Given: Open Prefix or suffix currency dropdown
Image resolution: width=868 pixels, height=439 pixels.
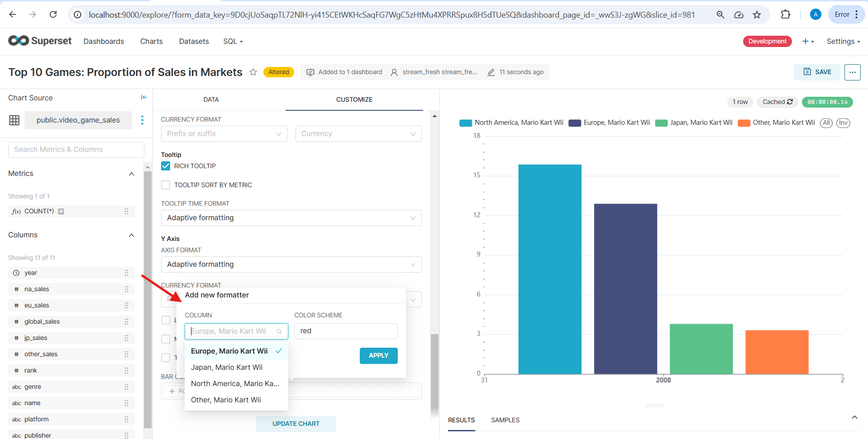Looking at the screenshot, I should point(224,134).
